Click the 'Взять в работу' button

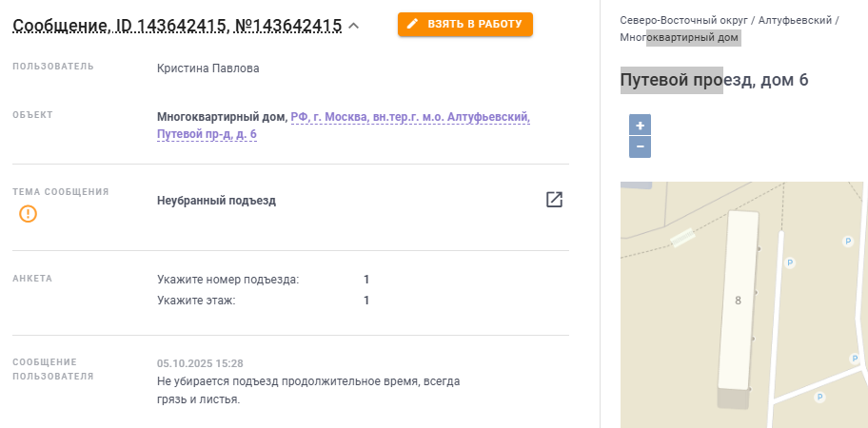click(465, 25)
